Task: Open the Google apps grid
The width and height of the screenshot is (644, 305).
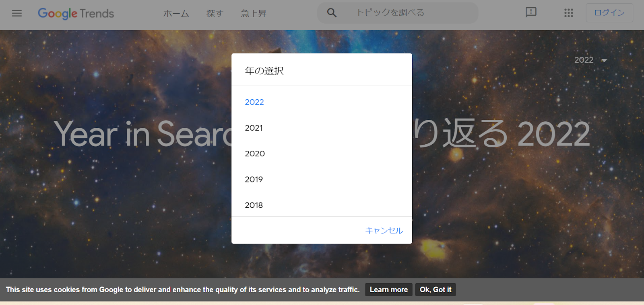Action: 568,13
